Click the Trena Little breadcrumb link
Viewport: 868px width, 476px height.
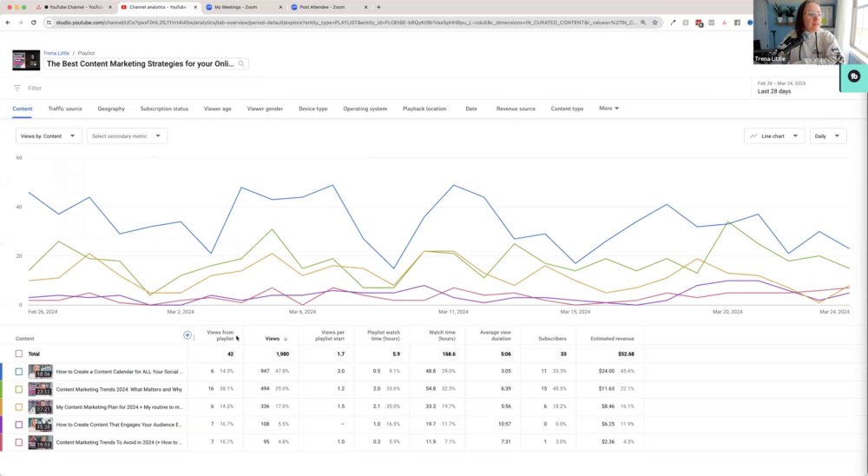[x=56, y=53]
